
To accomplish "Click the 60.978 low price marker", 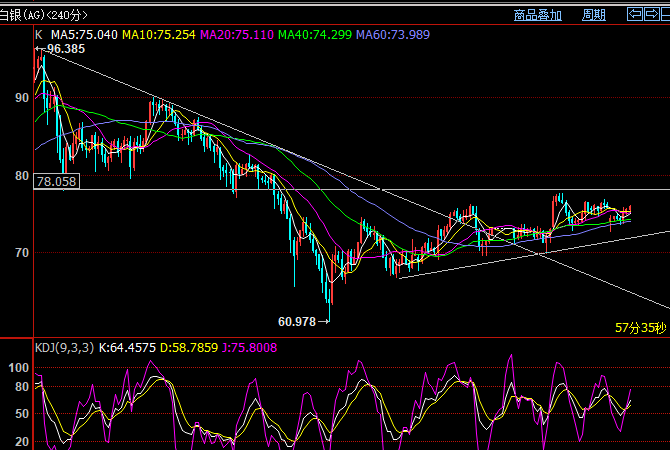I will tap(297, 321).
